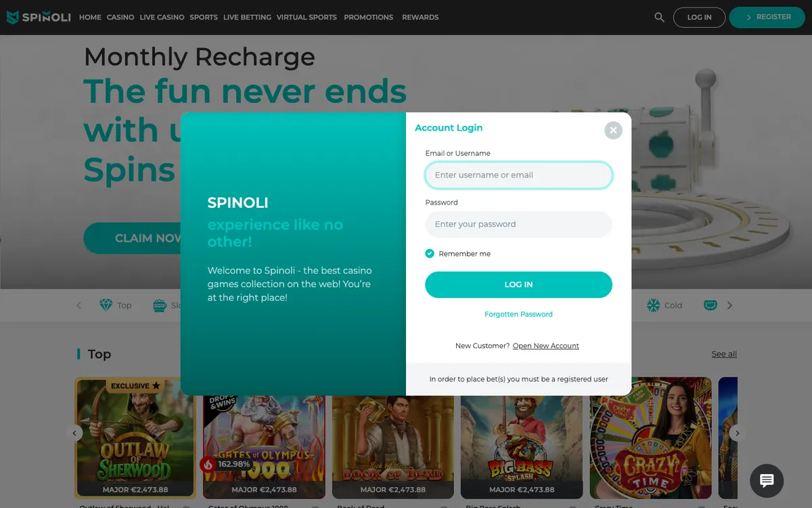Open the PROMOTIONS menu item
This screenshot has height=508, width=812.
coord(368,18)
